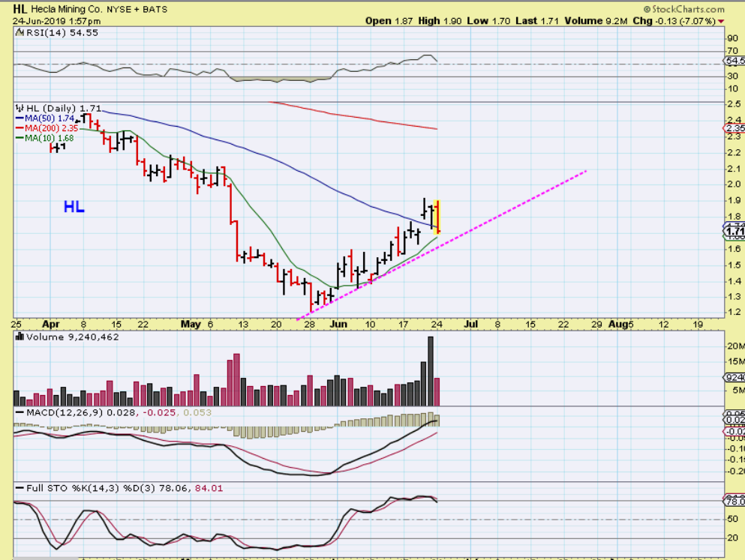Screen dimensions: 745x560
Task: Click the 'Hecla Mining Co.' company name
Action: click(67, 9)
